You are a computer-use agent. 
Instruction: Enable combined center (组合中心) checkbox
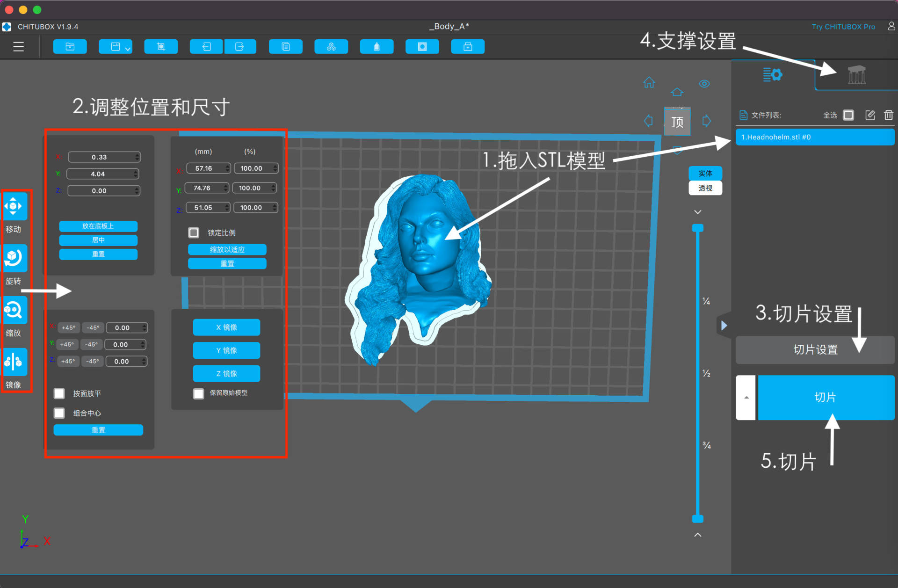pyautogui.click(x=59, y=413)
